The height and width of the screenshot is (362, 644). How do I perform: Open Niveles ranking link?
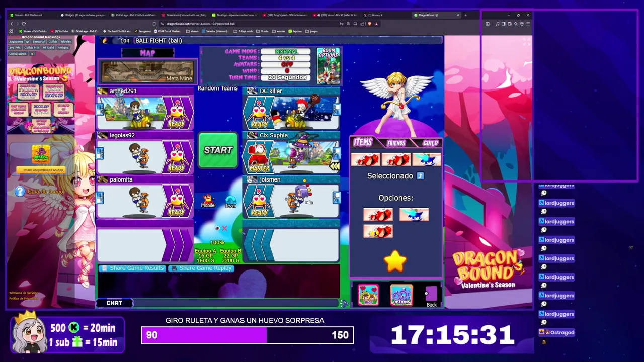click(66, 42)
